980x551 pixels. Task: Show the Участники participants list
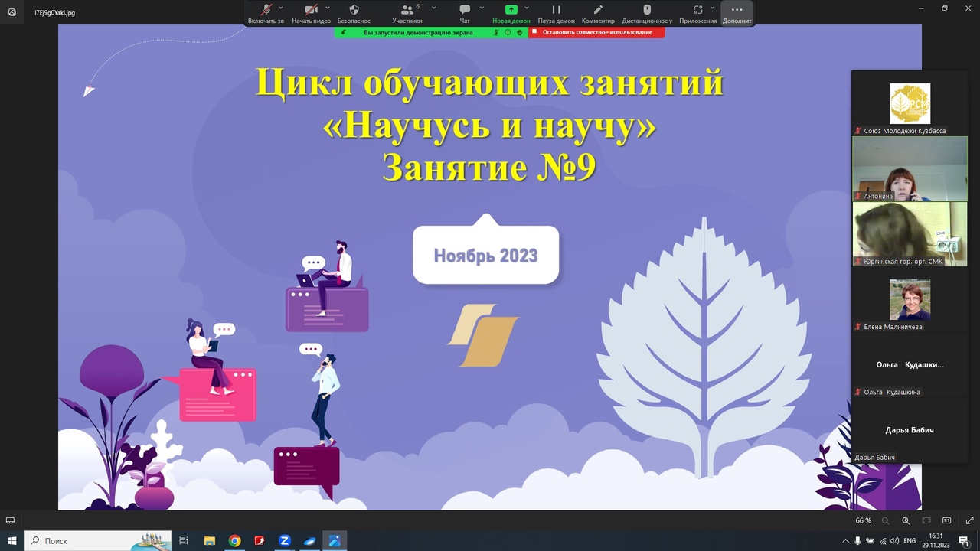(x=407, y=13)
